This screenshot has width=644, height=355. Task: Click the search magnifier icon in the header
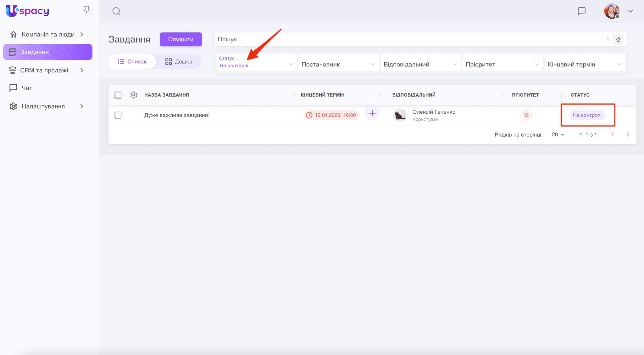coord(116,11)
